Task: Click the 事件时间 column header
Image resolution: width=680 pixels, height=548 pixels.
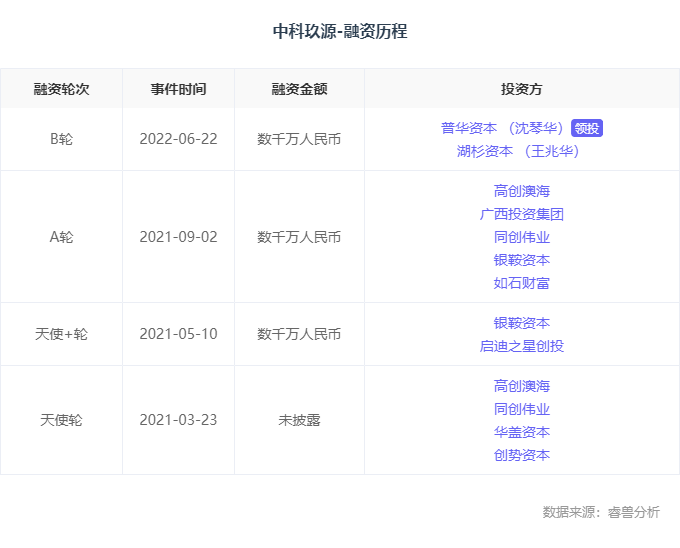Action: (x=178, y=89)
